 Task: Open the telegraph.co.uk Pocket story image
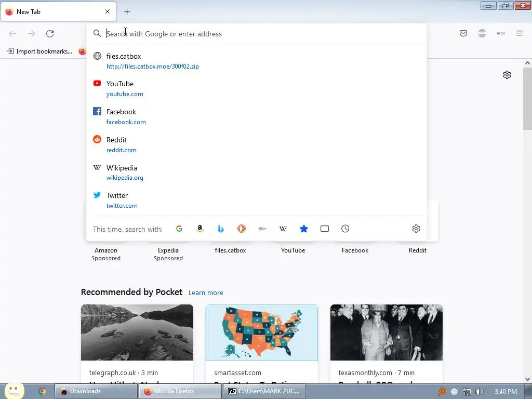tap(137, 332)
